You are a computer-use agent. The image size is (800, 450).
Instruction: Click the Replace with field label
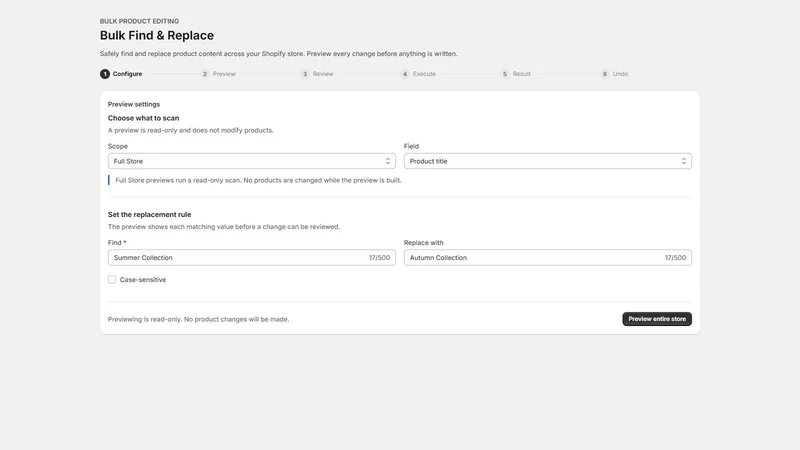423,243
